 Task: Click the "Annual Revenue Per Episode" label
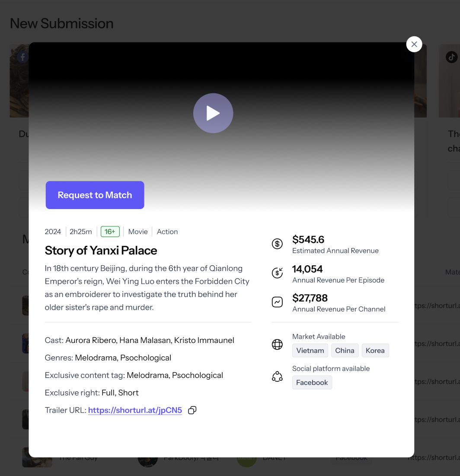(338, 280)
